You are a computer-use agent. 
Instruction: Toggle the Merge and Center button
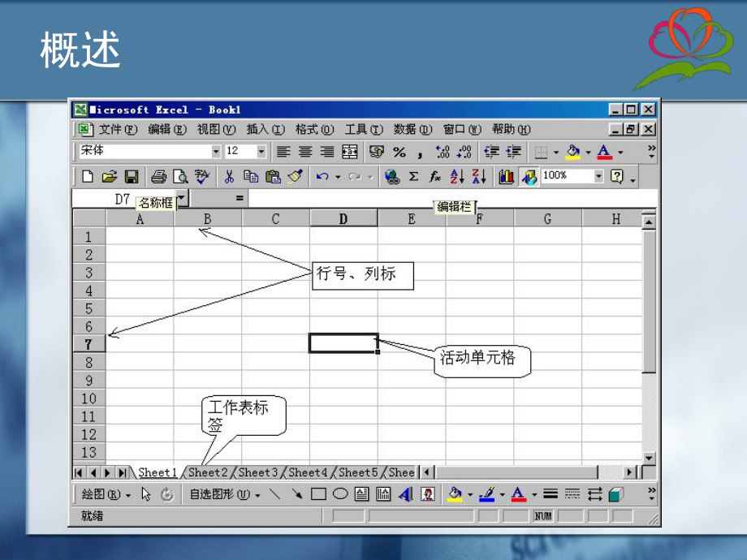(x=348, y=152)
